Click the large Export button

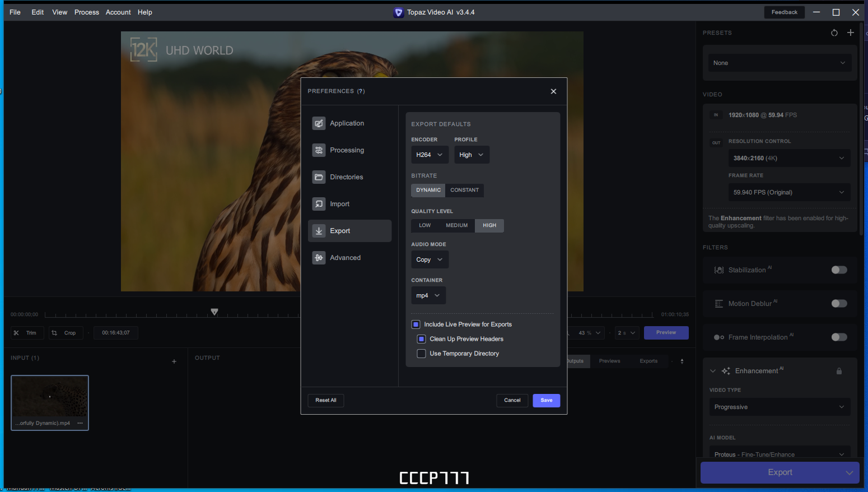[x=780, y=472]
